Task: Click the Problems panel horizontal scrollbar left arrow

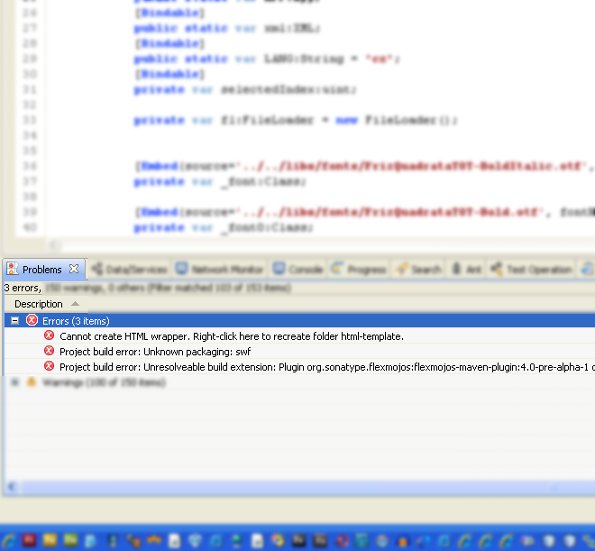Action: click(x=11, y=487)
